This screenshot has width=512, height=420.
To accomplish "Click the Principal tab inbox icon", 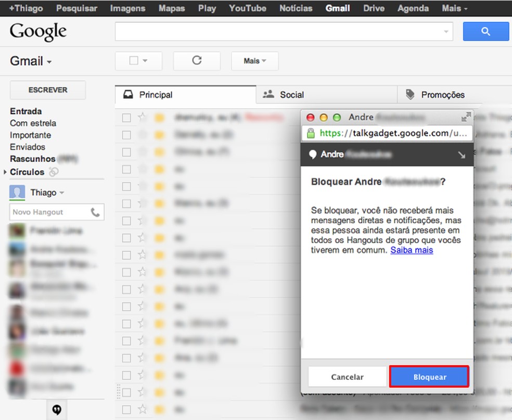I will pos(128,95).
